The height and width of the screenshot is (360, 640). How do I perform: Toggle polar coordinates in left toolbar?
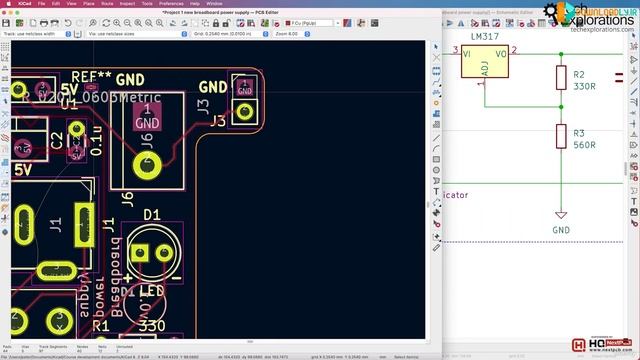pos(5,58)
